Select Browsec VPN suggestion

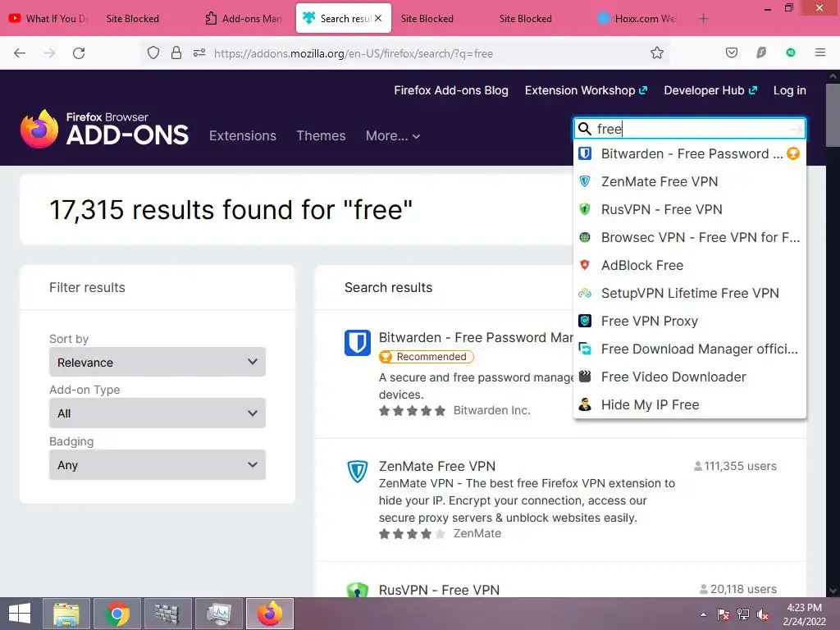(x=689, y=237)
